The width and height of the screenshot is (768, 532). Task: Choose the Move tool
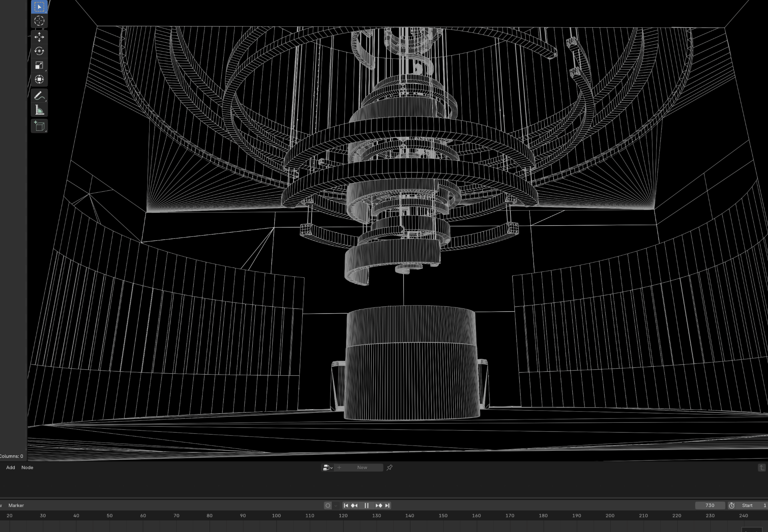39,37
